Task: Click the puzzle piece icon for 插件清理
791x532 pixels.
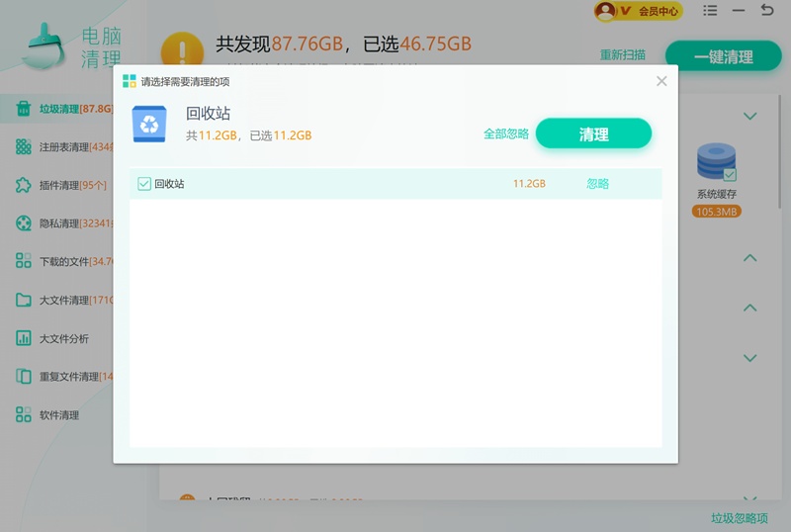Action: [23, 185]
